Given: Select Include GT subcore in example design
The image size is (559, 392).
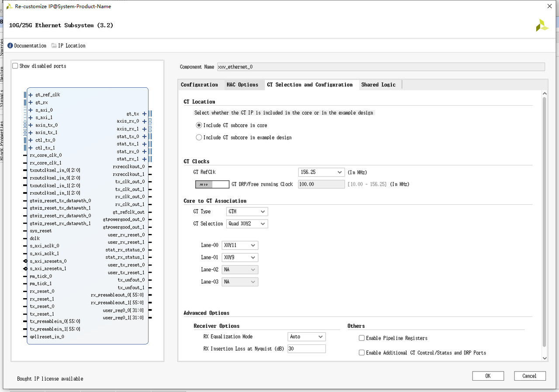Looking at the screenshot, I should (x=199, y=138).
